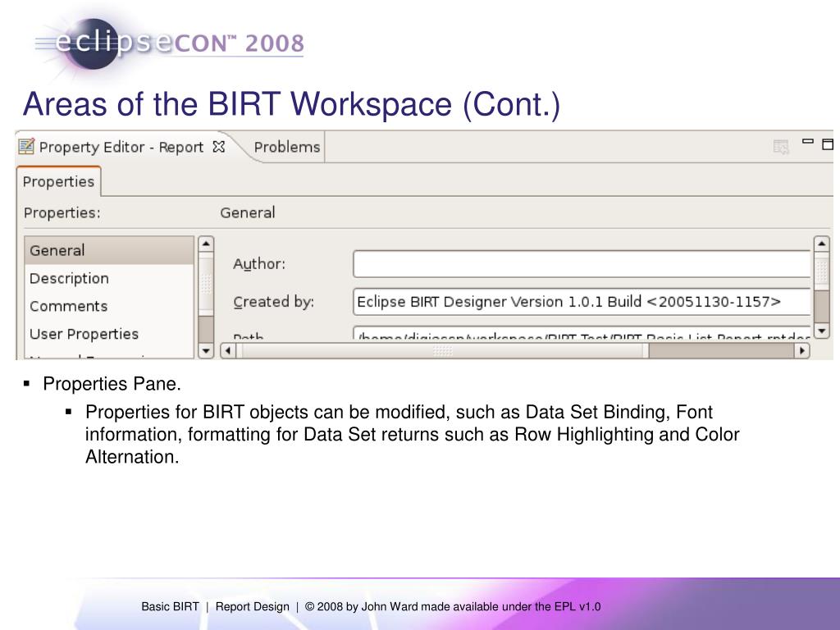This screenshot has height=630, width=840.
Task: Click the General pane scroll down arrow
Action: (x=822, y=331)
